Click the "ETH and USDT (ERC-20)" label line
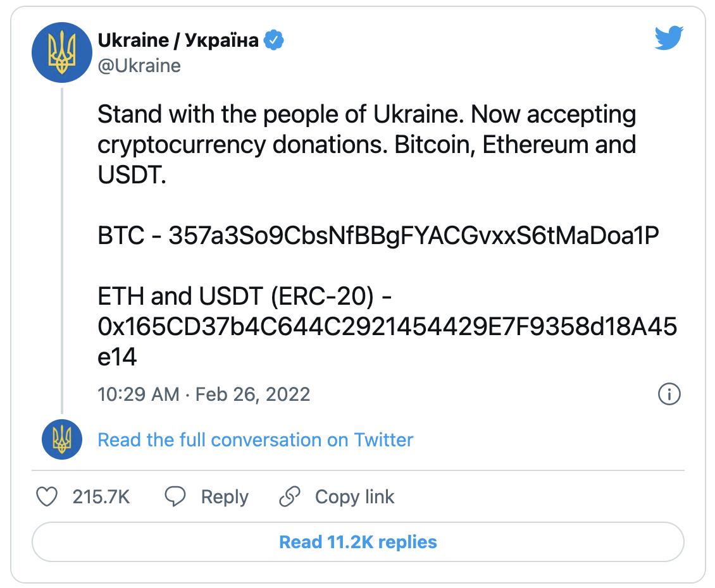This screenshot has height=588, width=715. 247,297
